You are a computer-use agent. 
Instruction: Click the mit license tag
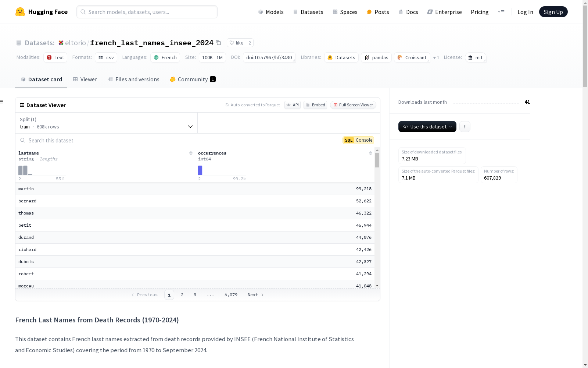[x=476, y=57]
